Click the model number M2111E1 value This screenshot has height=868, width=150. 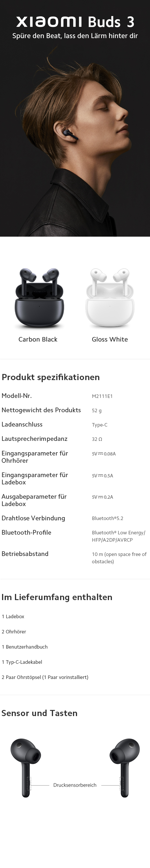(102, 396)
